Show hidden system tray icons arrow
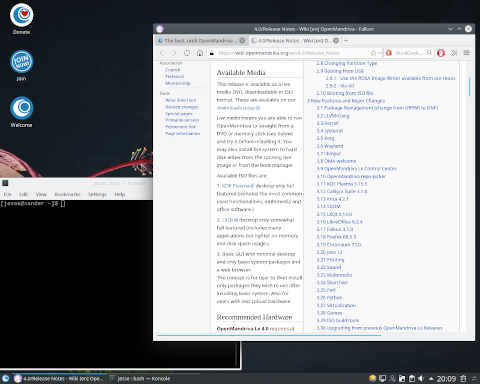Screen dimensions: 480x384 point(431,378)
